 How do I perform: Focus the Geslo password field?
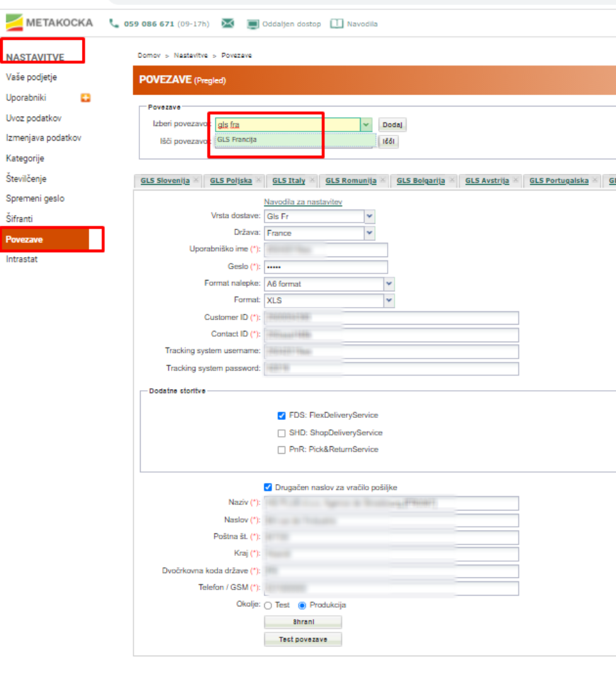coord(326,267)
